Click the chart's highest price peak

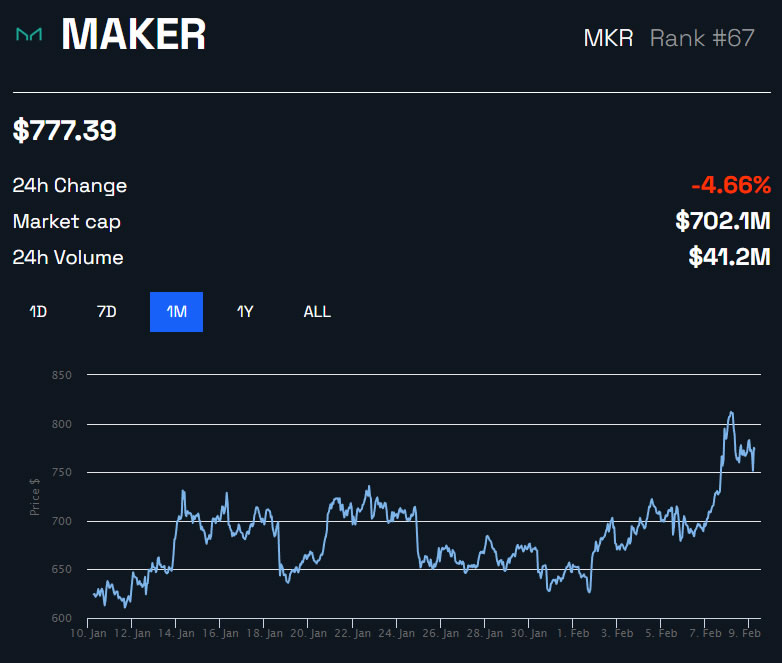pos(731,412)
